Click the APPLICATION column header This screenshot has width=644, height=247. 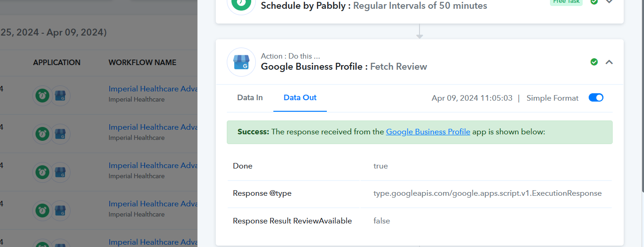(57, 62)
